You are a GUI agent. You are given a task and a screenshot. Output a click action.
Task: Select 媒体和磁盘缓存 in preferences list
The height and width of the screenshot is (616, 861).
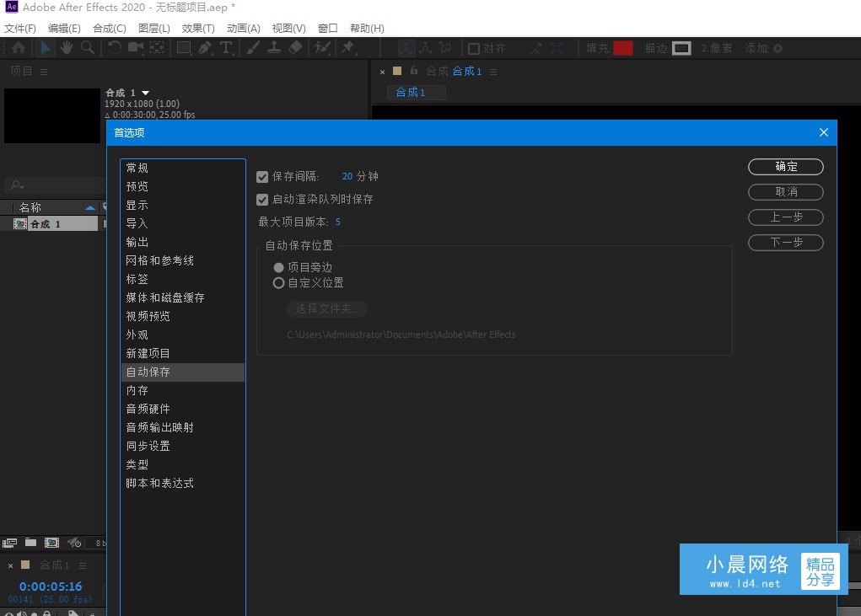point(182,297)
